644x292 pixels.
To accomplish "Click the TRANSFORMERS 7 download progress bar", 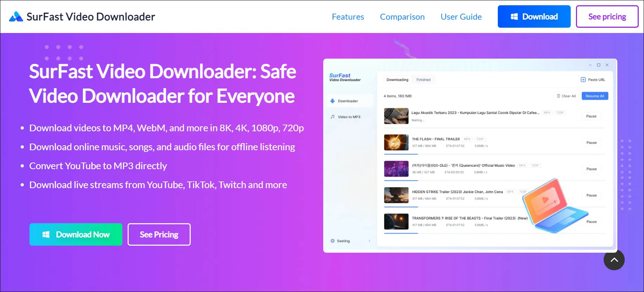I will click(x=495, y=233).
